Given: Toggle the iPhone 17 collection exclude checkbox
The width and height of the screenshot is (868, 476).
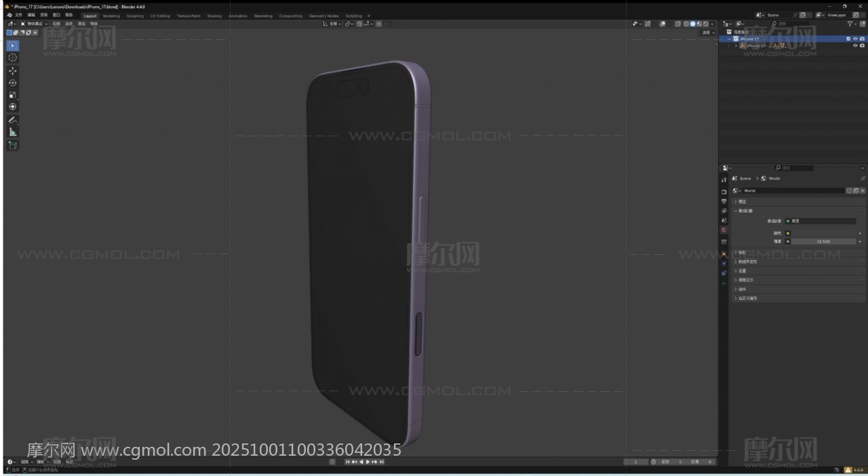Looking at the screenshot, I should click(x=848, y=39).
